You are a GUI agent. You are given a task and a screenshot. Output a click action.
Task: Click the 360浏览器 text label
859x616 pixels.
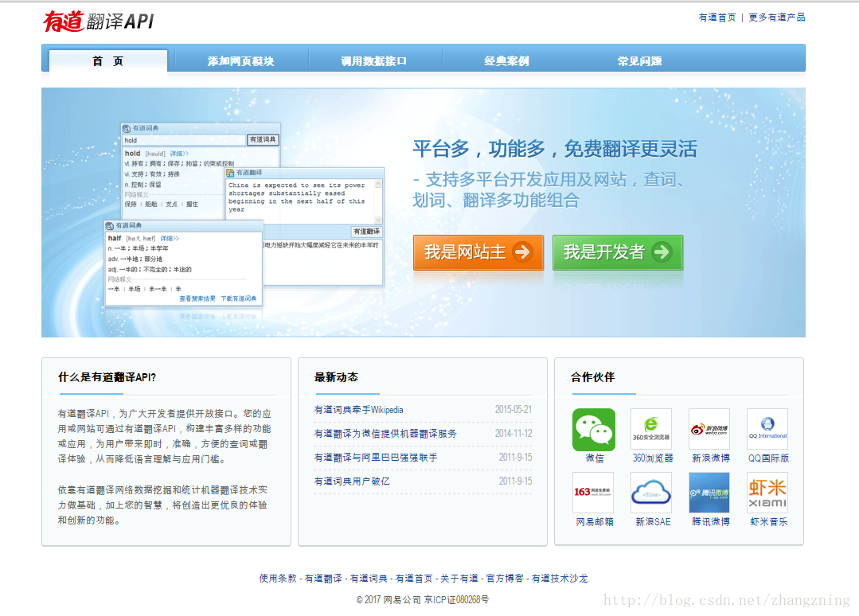pos(653,458)
